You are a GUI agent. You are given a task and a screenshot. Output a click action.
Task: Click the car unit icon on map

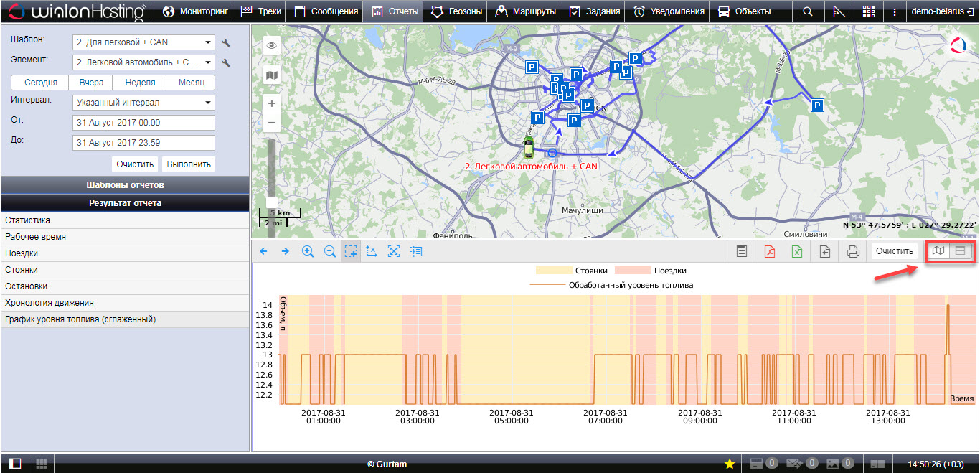pyautogui.click(x=529, y=147)
